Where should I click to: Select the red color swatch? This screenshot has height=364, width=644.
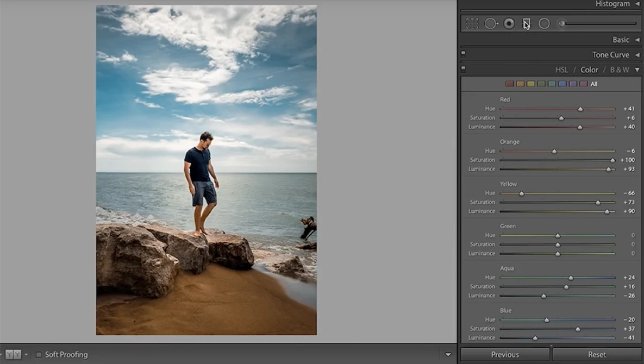click(x=510, y=84)
